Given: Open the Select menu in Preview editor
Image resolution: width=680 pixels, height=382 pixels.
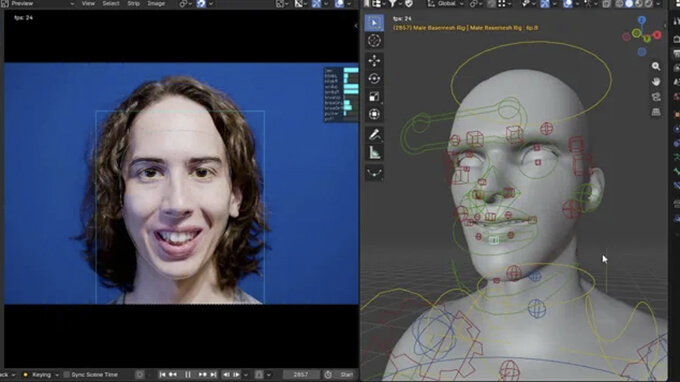Looking at the screenshot, I should [111, 3].
